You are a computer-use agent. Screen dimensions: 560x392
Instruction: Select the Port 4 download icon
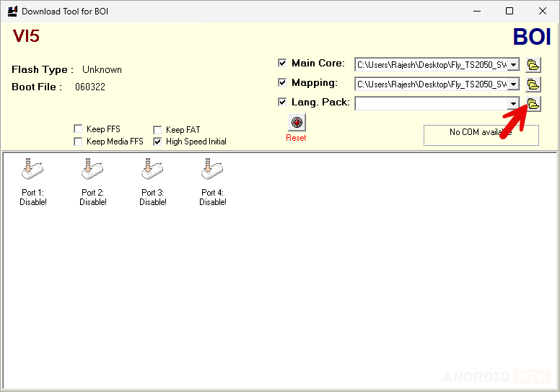[213, 170]
